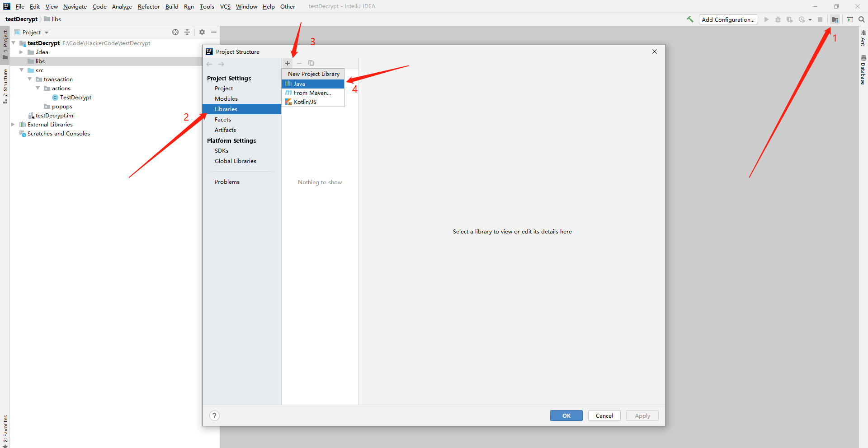Expand External Libraries node
Viewport: 868px width, 448px height.
pyautogui.click(x=13, y=125)
